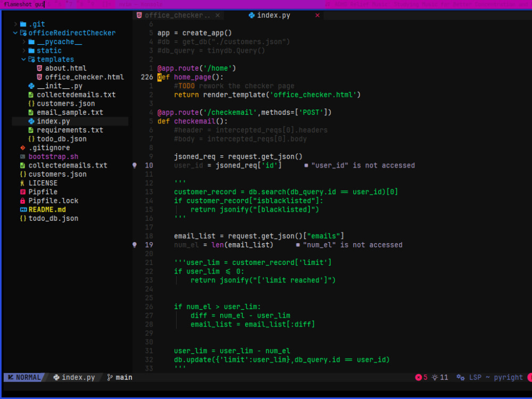Click the officeRedirectChecker folder icon

23,33
